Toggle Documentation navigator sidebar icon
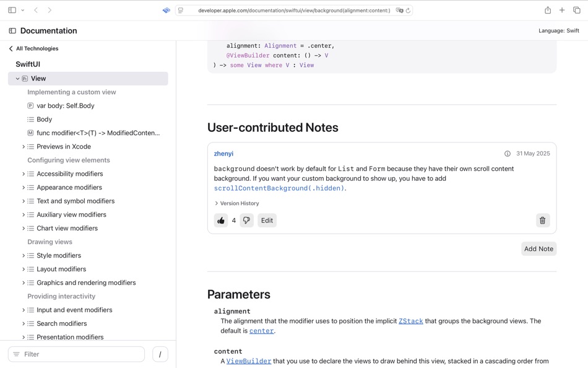Screen dimensions: 588x368 [x=12, y=31]
